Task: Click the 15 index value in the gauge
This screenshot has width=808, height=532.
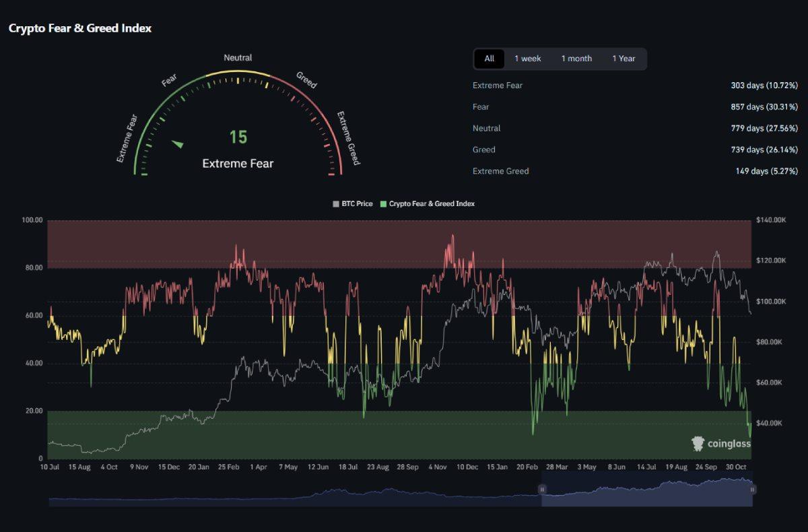Action: click(x=238, y=137)
